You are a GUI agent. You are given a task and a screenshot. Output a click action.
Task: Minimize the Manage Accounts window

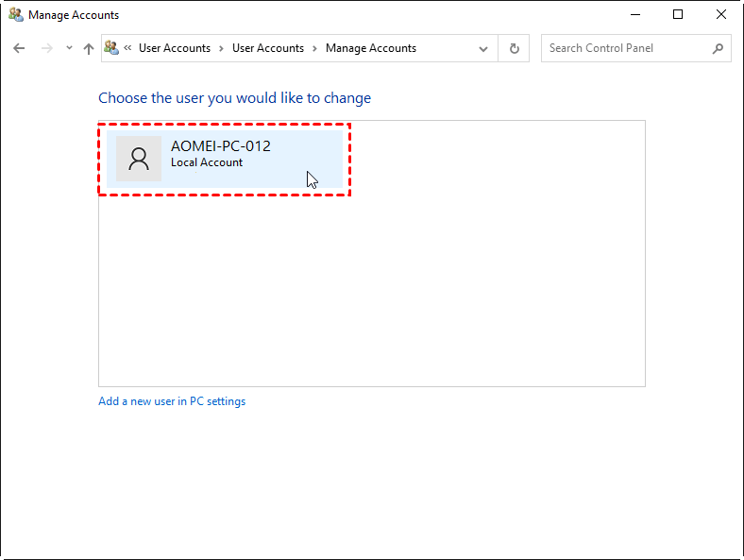tap(635, 15)
